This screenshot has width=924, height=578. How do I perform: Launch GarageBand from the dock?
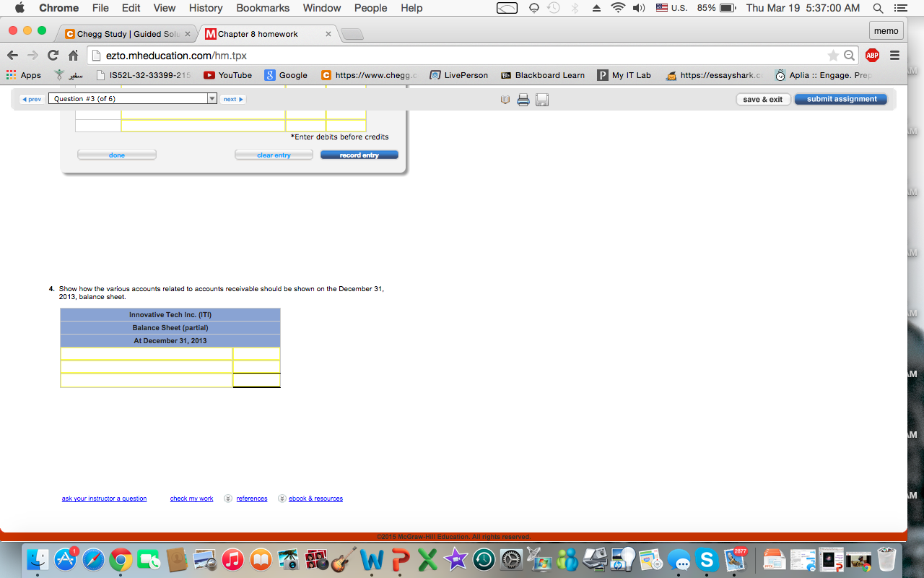point(344,560)
